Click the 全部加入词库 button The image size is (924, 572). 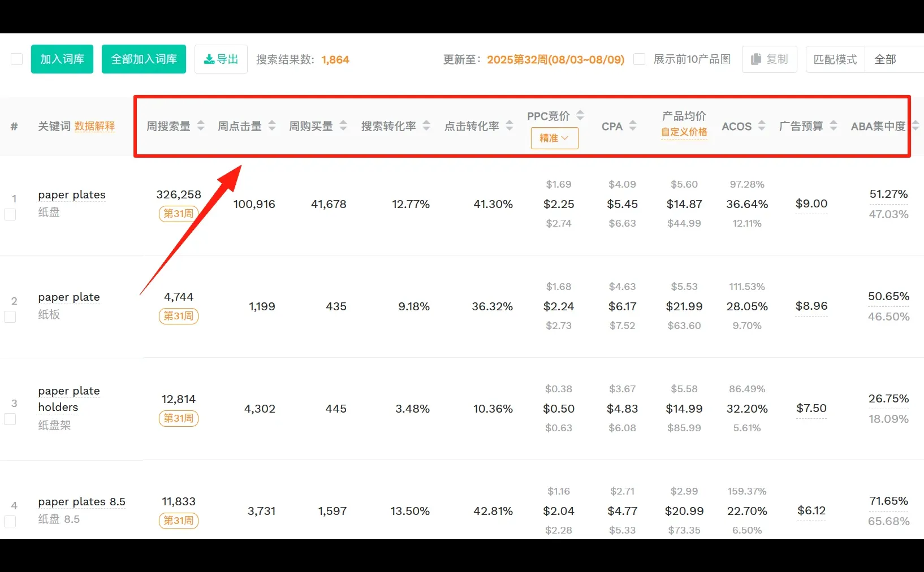(x=144, y=59)
